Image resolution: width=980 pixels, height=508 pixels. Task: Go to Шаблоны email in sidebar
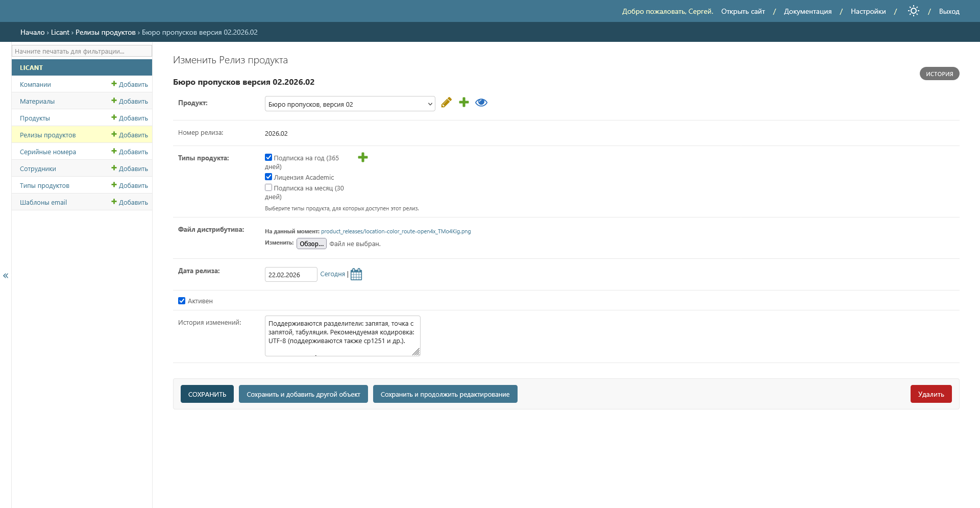[43, 202]
